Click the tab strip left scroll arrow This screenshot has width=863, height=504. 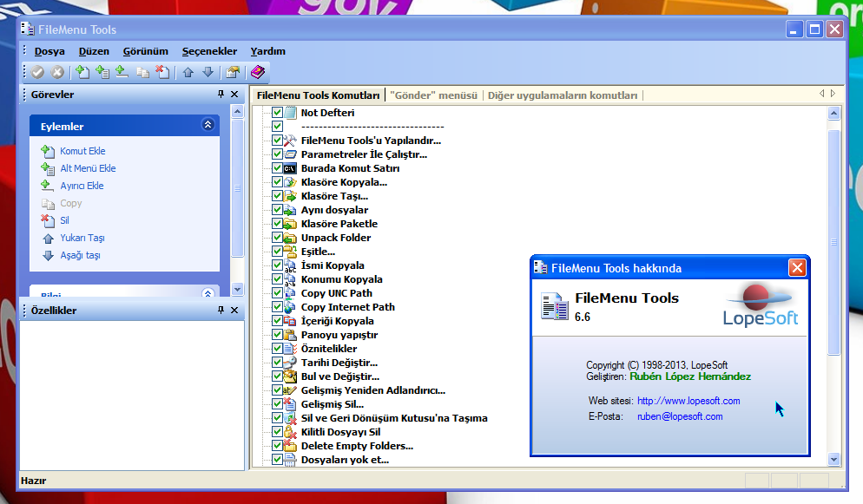pyautogui.click(x=821, y=94)
